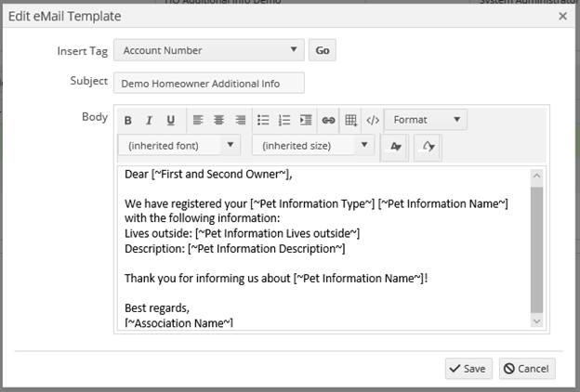Align body text right
580x392 pixels.
click(x=241, y=120)
